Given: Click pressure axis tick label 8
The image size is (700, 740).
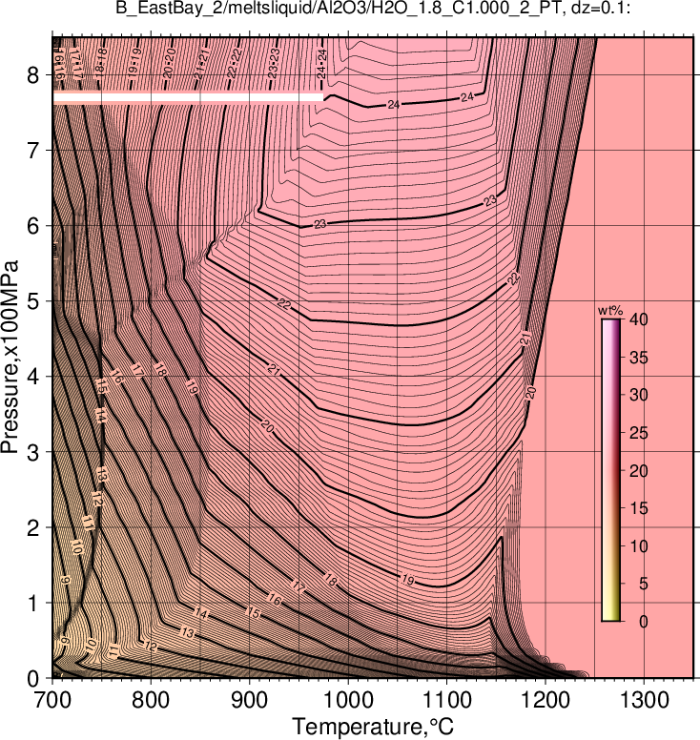Looking at the screenshot, I should tap(33, 75).
